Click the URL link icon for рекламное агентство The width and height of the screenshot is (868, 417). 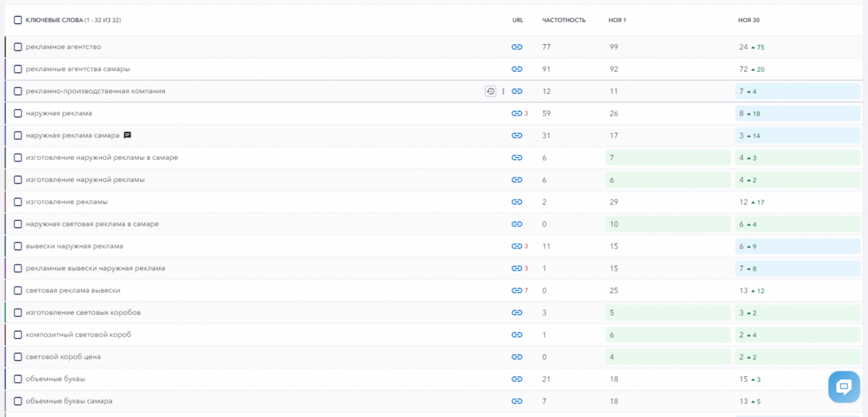point(516,47)
